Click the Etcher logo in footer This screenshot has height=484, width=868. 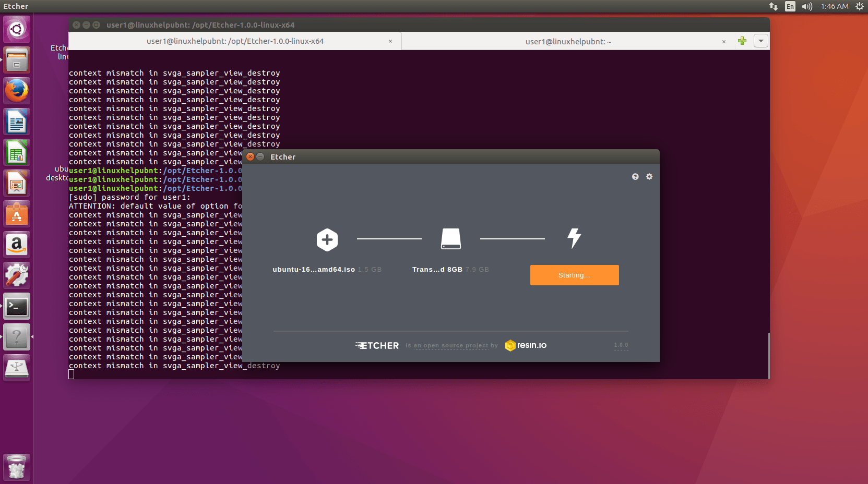point(377,345)
